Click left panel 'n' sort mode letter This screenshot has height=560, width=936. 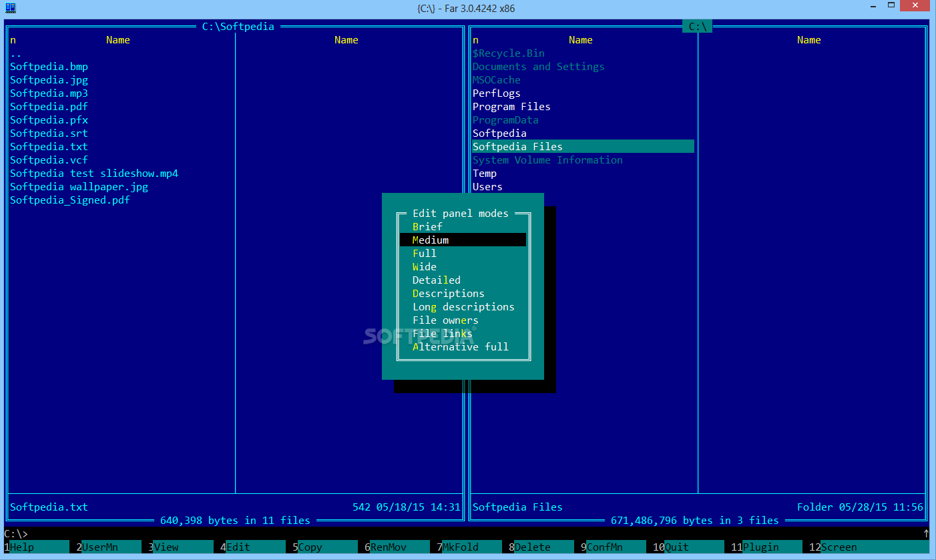(x=13, y=40)
